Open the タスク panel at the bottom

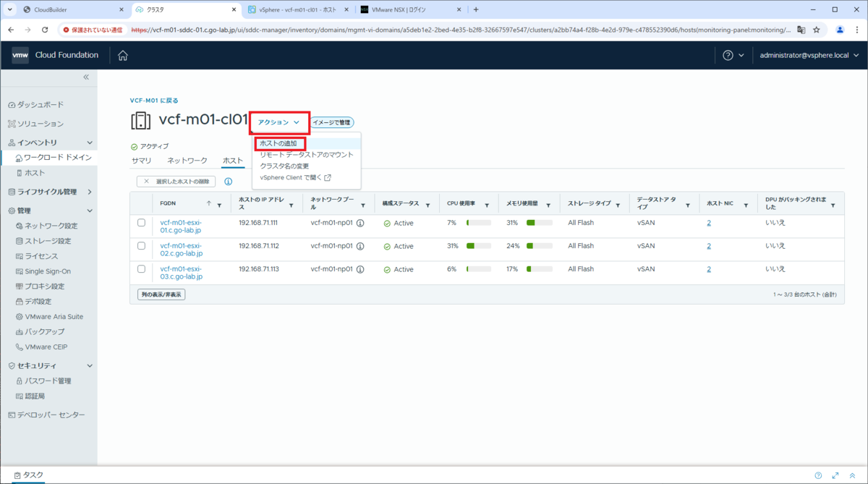28,475
